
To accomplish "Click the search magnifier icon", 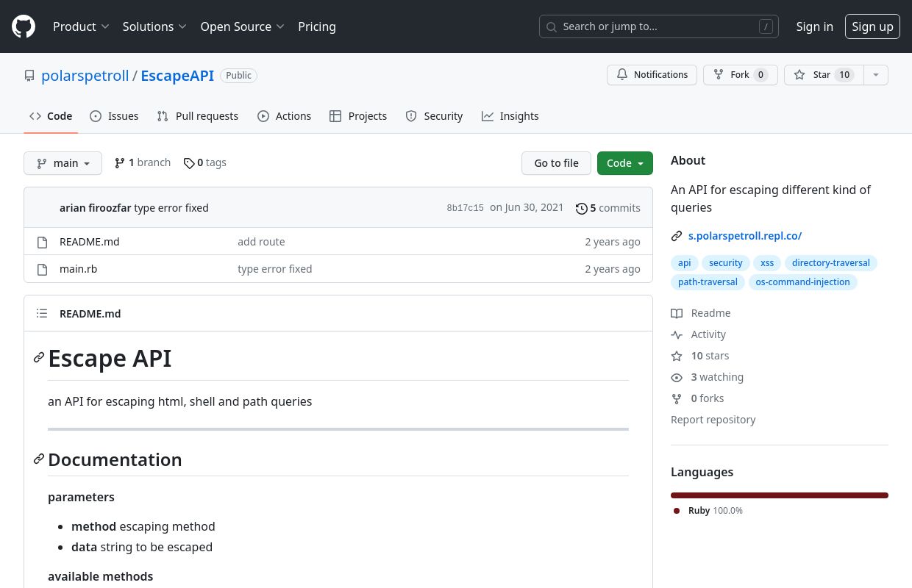I will [552, 27].
